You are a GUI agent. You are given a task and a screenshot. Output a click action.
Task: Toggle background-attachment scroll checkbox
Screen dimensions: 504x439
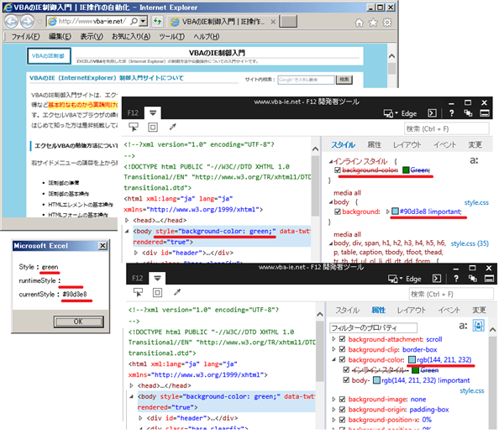pos(343,339)
